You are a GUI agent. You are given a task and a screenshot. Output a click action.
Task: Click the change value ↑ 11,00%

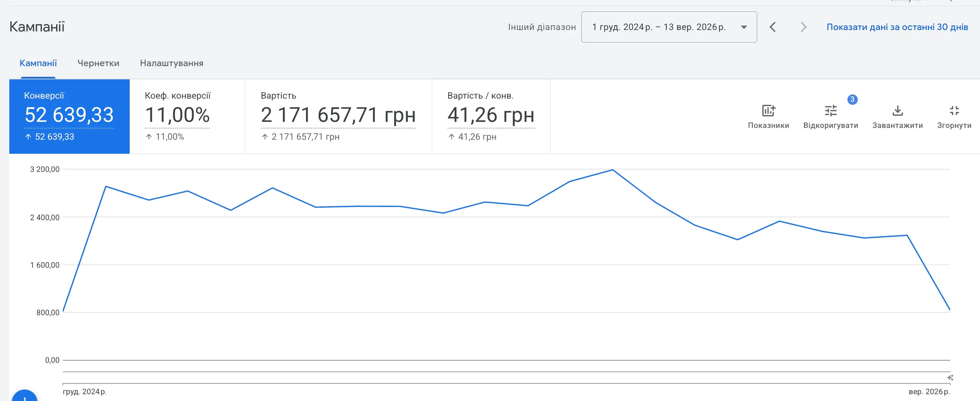(165, 137)
